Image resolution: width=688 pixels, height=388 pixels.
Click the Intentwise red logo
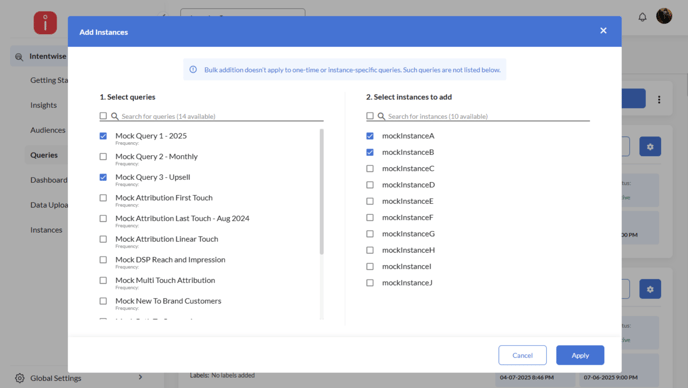click(45, 23)
